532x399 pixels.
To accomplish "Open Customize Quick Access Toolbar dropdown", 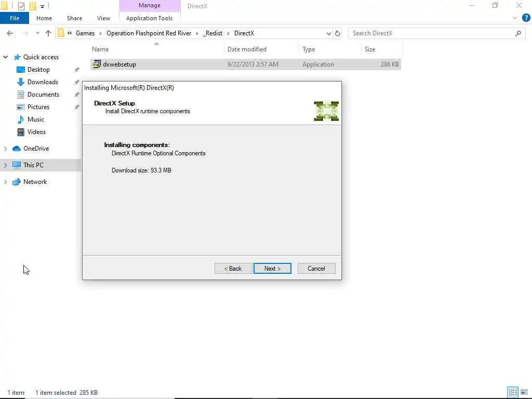I will pyautogui.click(x=43, y=6).
